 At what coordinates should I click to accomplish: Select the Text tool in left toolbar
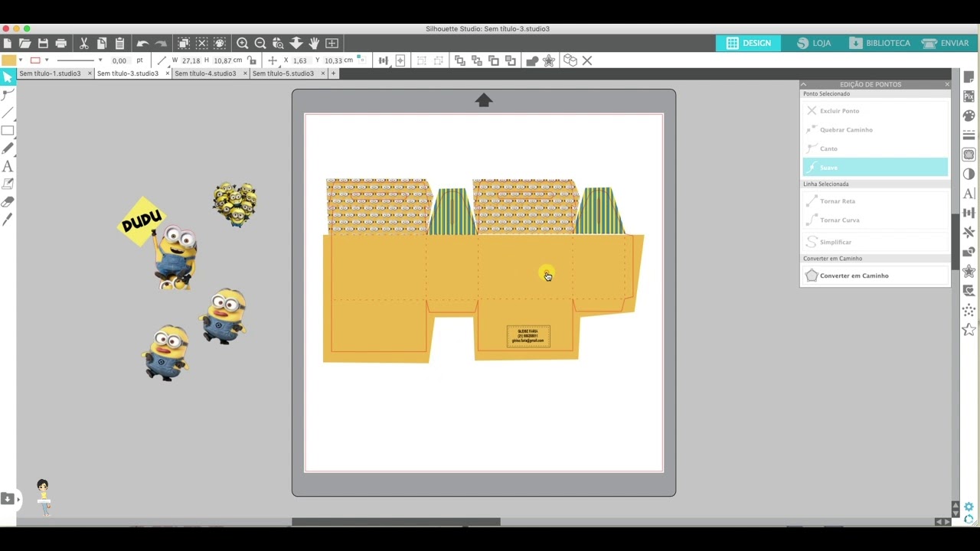point(8,166)
